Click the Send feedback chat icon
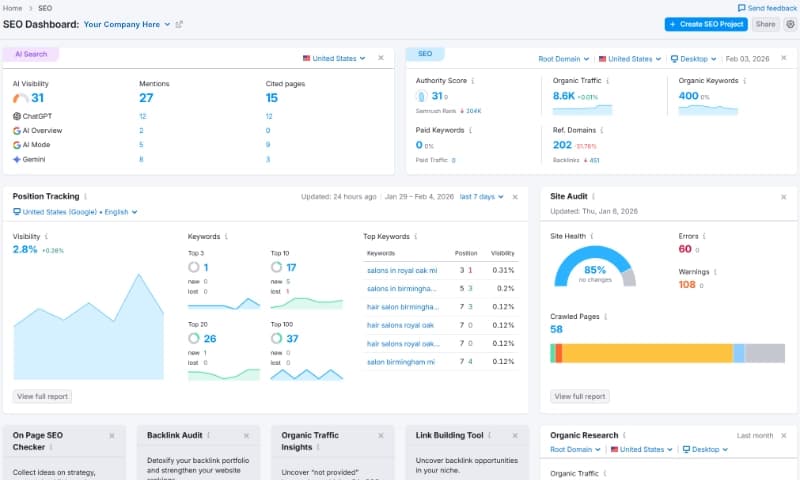 [x=741, y=8]
